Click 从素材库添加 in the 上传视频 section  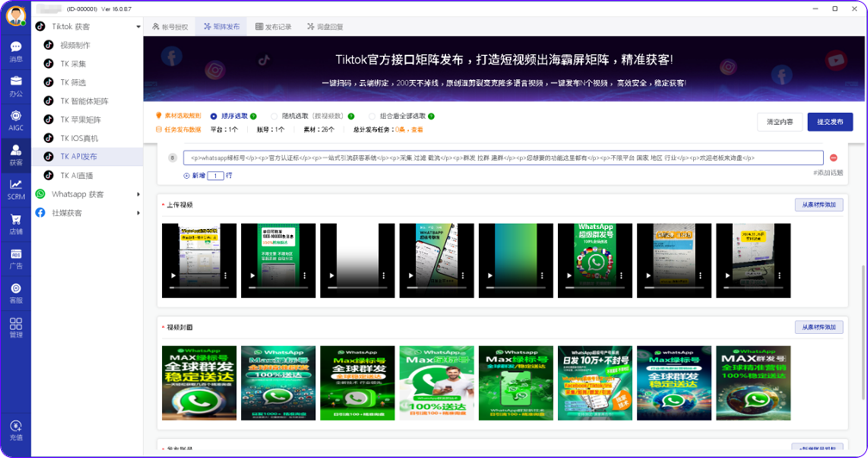[819, 205]
